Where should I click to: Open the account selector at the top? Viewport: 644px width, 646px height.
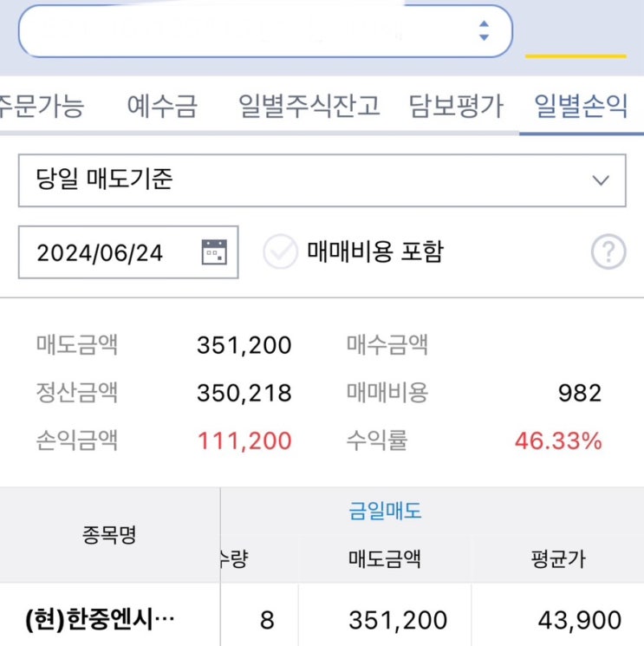[x=265, y=31]
